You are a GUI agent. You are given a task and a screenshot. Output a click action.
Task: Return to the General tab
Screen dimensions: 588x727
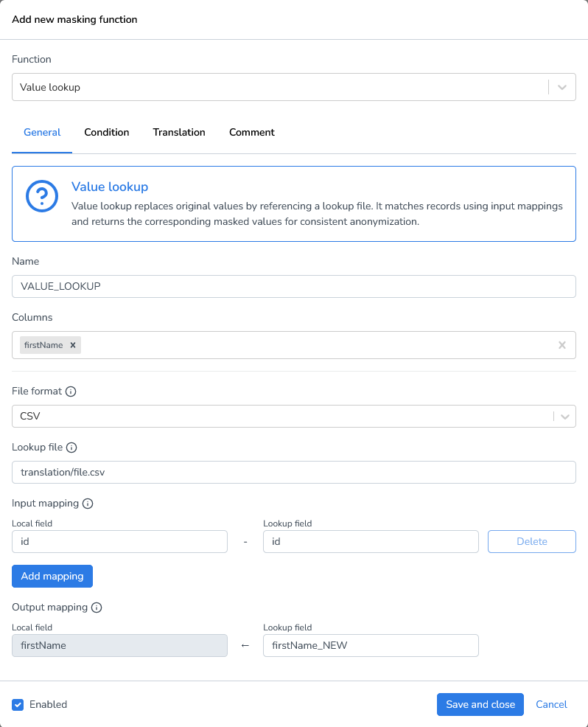(41, 132)
